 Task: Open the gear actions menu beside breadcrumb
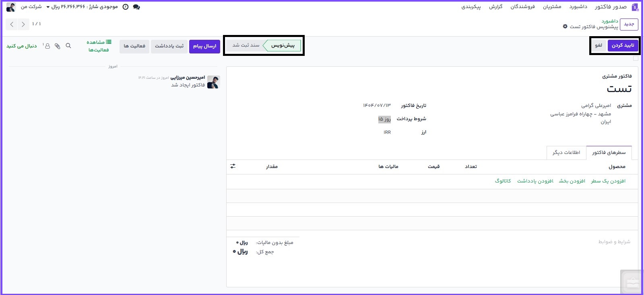[x=565, y=27]
